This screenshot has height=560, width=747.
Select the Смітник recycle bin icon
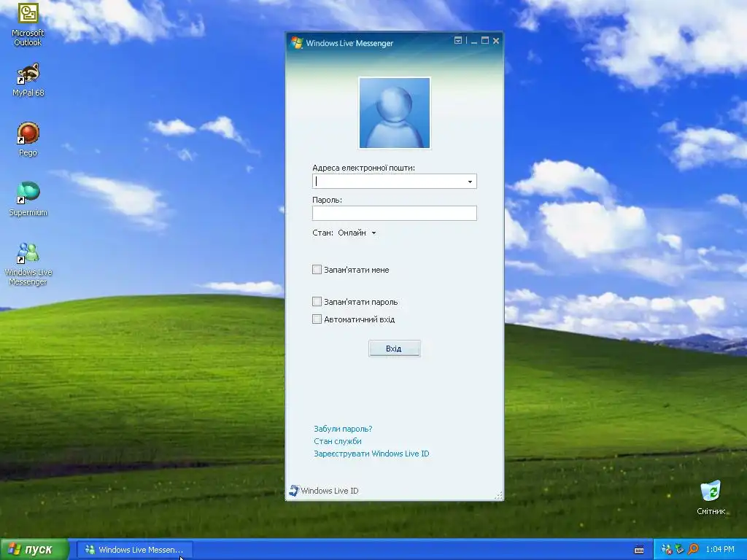pyautogui.click(x=711, y=497)
